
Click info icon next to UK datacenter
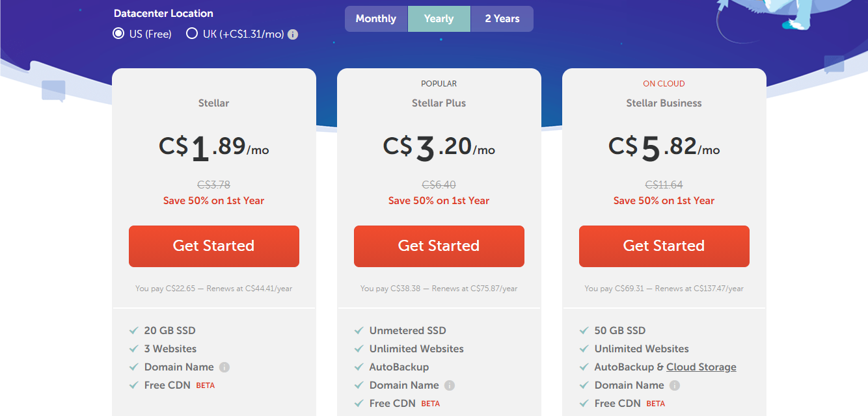293,34
